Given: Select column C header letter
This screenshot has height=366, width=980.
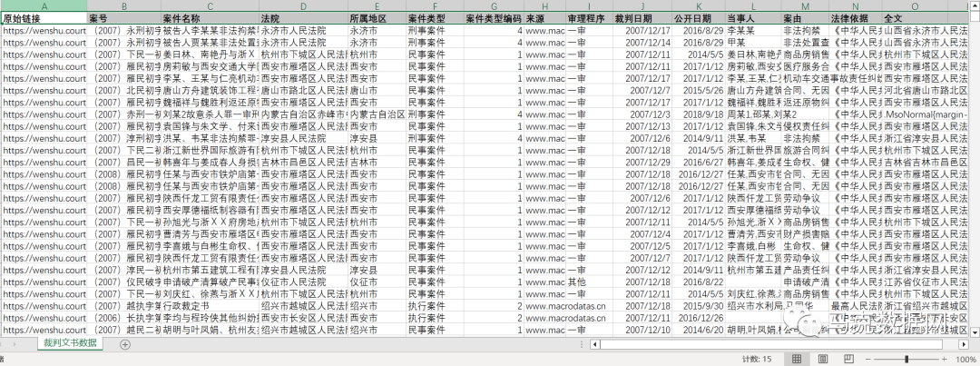Looking at the screenshot, I should click(210, 5).
